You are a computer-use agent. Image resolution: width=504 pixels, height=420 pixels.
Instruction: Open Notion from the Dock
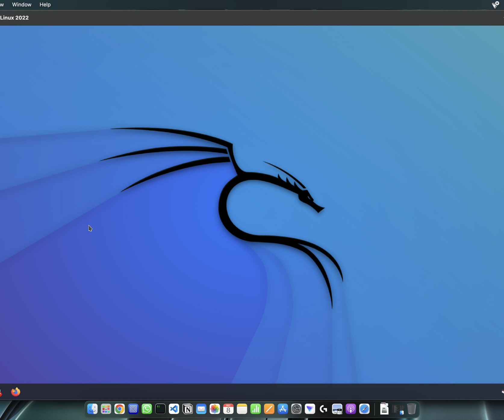pyautogui.click(x=188, y=409)
